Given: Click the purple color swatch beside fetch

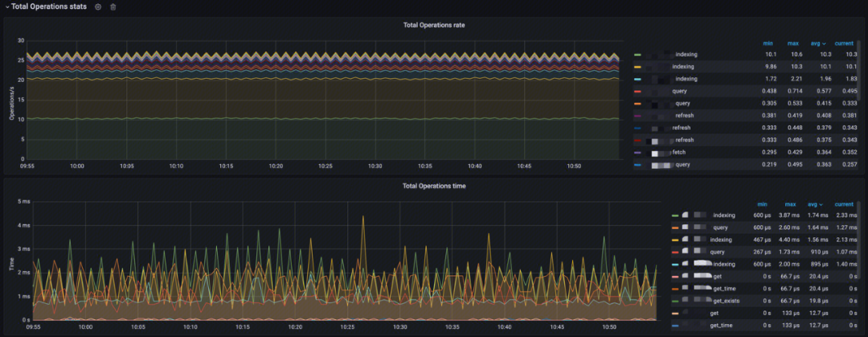Looking at the screenshot, I should [637, 153].
